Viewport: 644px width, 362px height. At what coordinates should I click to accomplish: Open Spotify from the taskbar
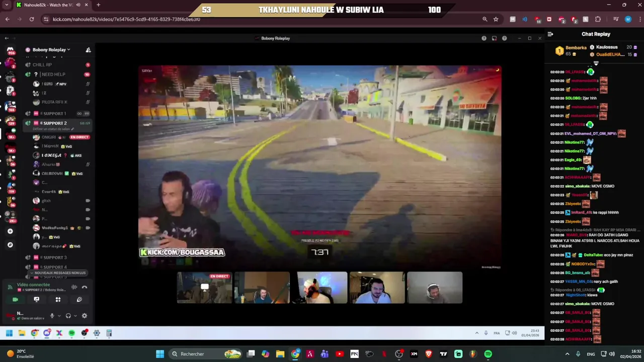[x=488, y=354]
